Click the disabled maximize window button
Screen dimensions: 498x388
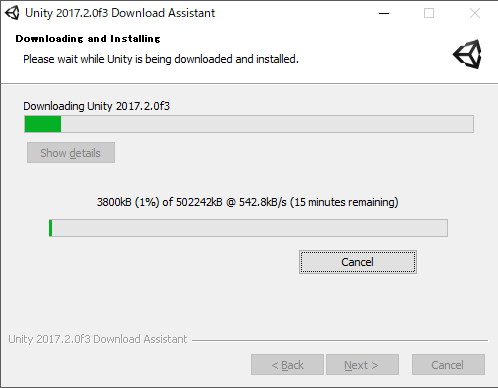pyautogui.click(x=429, y=13)
